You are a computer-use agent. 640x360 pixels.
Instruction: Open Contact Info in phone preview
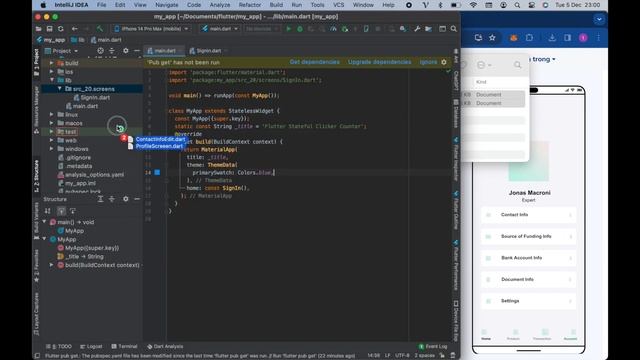pos(528,215)
